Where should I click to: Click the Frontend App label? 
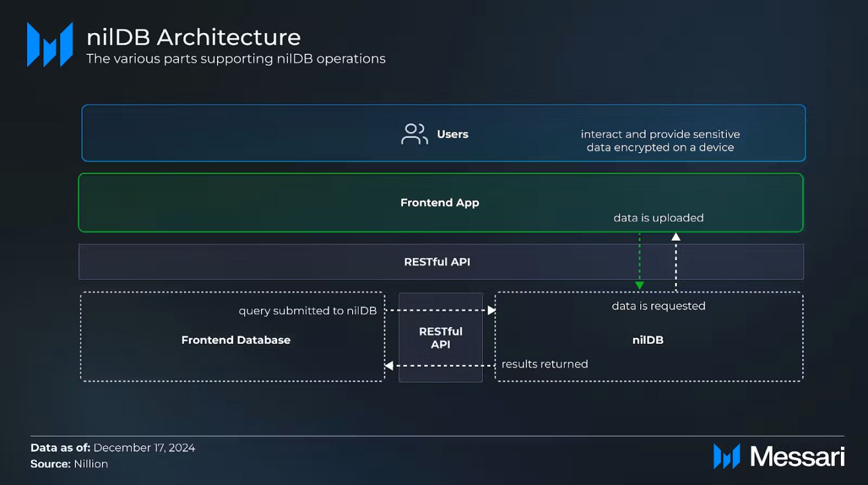439,203
